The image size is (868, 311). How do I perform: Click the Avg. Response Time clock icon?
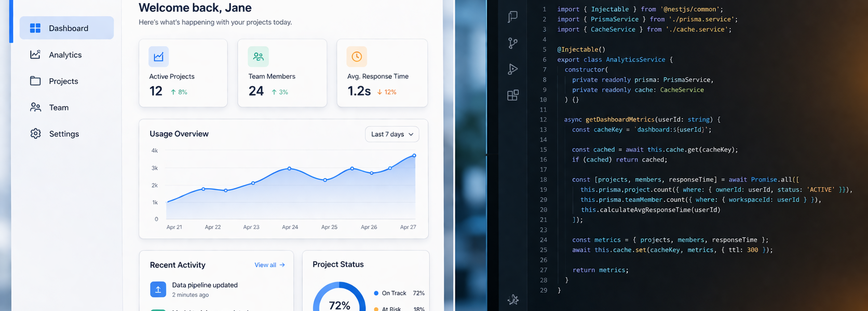click(357, 56)
